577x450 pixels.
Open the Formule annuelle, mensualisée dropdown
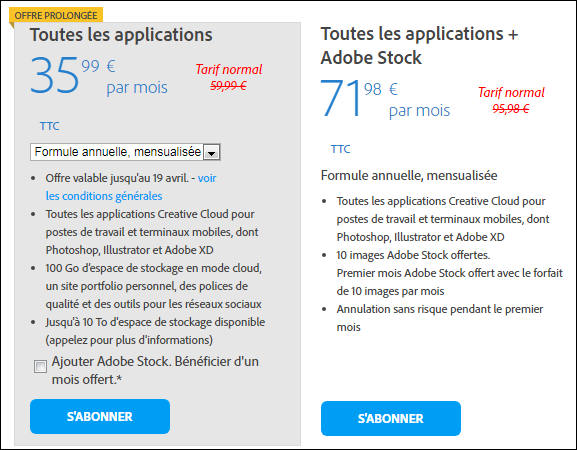125,152
